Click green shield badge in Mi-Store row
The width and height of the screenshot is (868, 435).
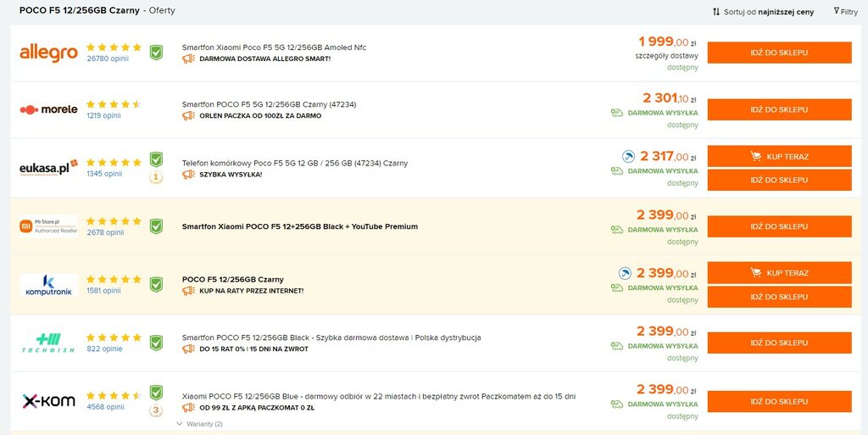tap(157, 226)
